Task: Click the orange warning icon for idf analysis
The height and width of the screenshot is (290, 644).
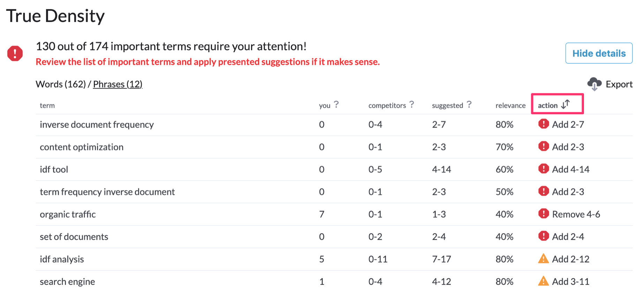Action: 544,259
